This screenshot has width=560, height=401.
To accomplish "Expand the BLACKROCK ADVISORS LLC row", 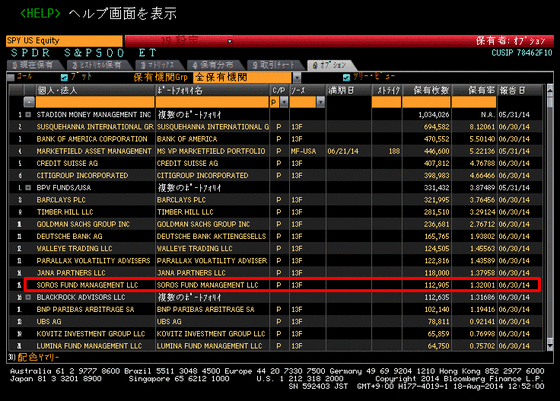I will [28, 297].
